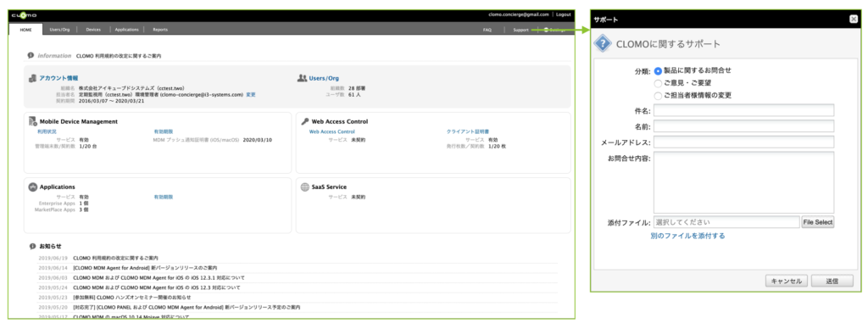
Task: Click the 61 人 user count
Action: [x=355, y=95]
